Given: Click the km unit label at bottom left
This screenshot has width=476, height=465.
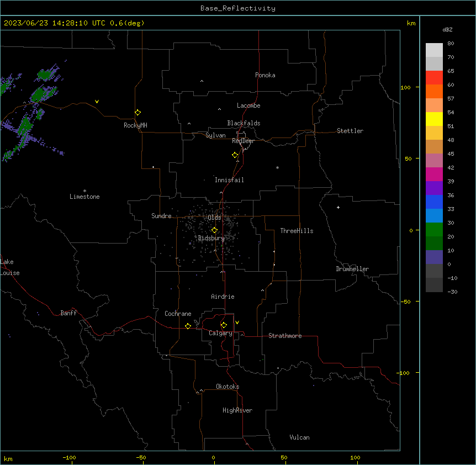Looking at the screenshot, I should coord(8,459).
